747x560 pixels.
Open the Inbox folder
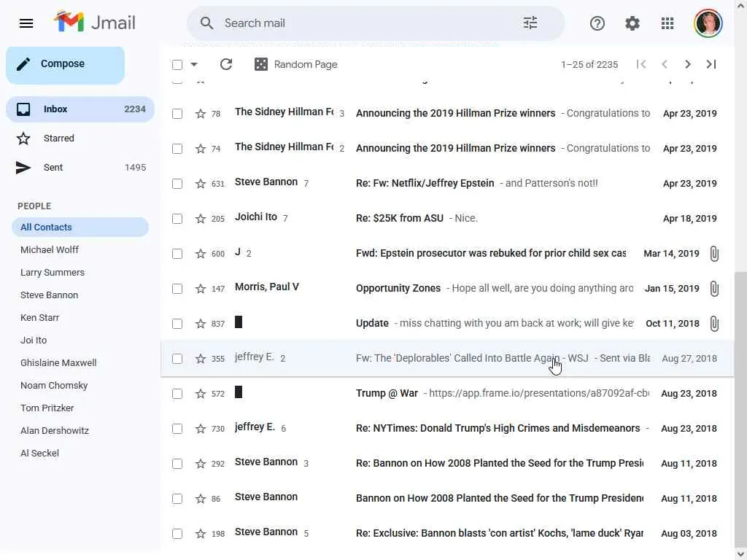[80, 109]
